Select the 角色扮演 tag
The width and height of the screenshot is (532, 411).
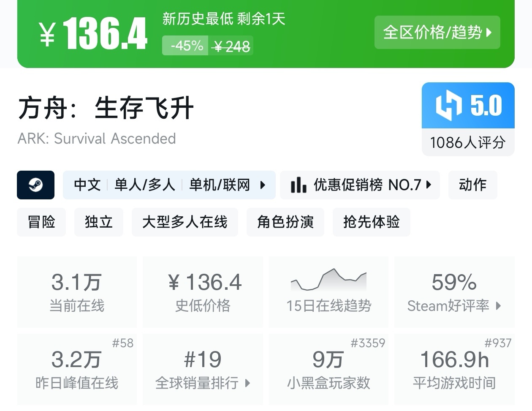click(285, 222)
